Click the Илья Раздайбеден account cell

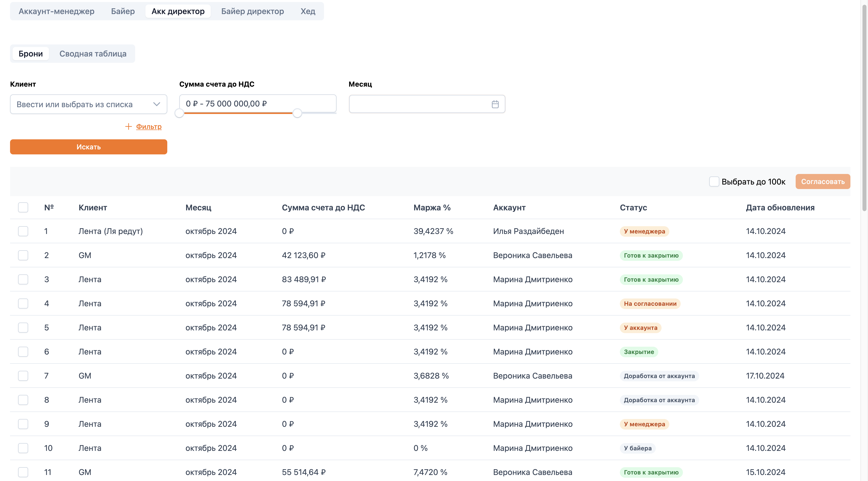pyautogui.click(x=528, y=231)
